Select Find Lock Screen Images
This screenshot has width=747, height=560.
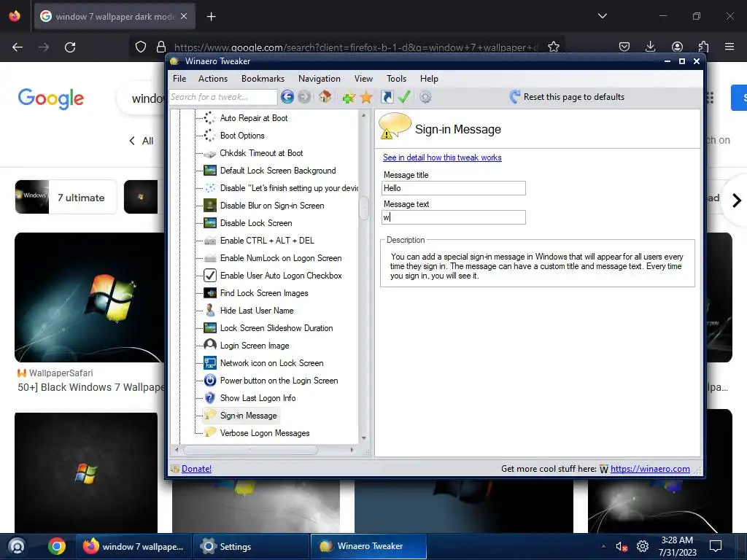point(264,293)
